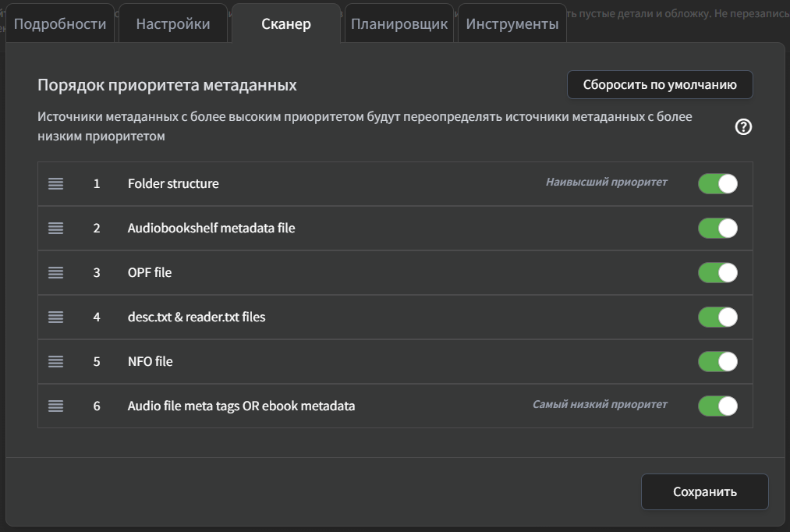Click drag handle for desc.txt & reader.txt row
The height and width of the screenshot is (532, 790).
(x=55, y=317)
